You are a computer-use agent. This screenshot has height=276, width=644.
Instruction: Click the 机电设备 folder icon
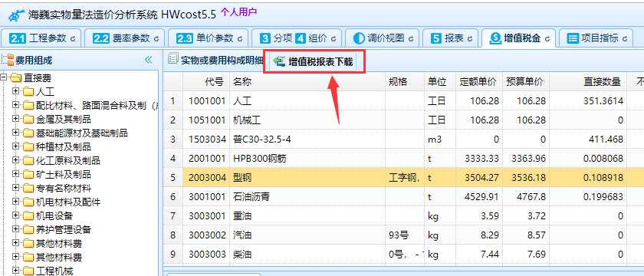pyautogui.click(x=28, y=215)
